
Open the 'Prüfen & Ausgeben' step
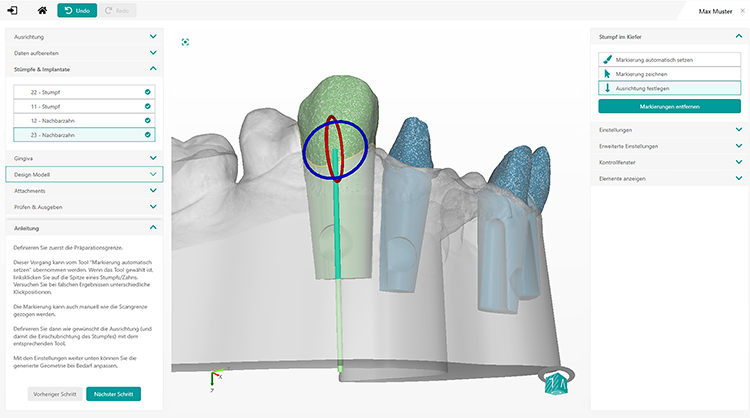(82, 206)
